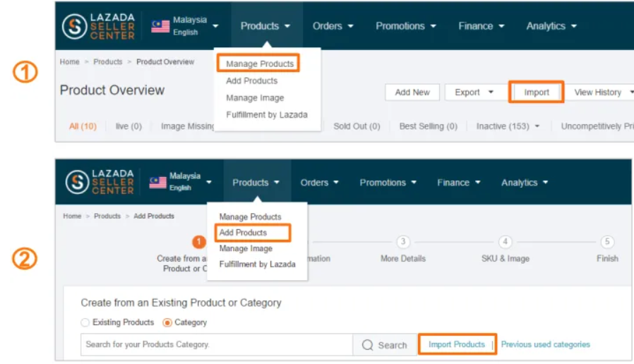Viewport: 634px width, 364px height.
Task: Switch to the Uncompetitively Priced tab
Action: [597, 126]
